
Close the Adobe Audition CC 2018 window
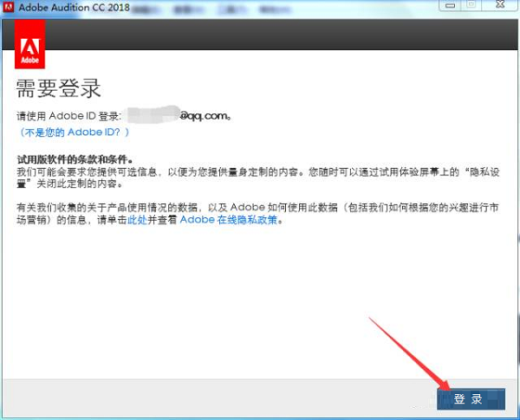(x=500, y=4)
